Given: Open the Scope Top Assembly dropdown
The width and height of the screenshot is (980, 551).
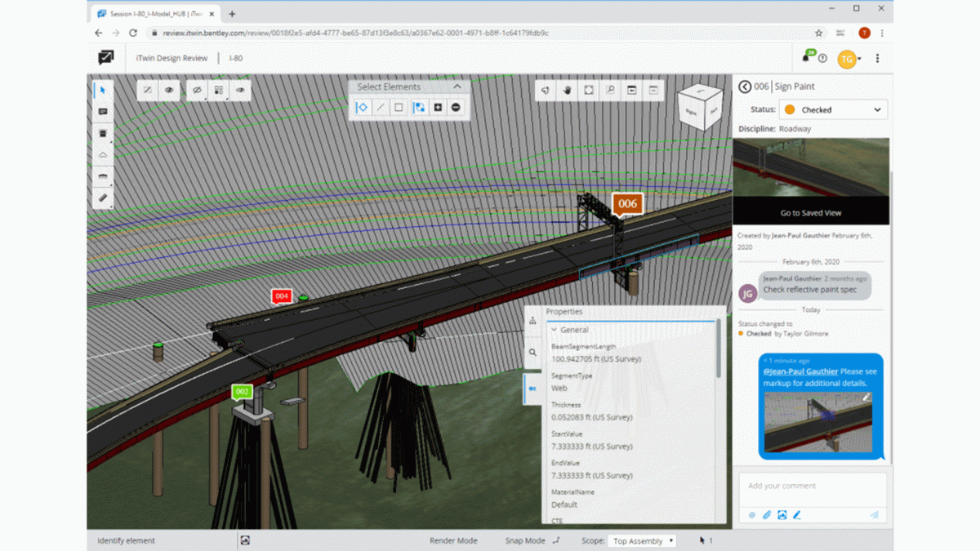Looking at the screenshot, I should coord(642,540).
